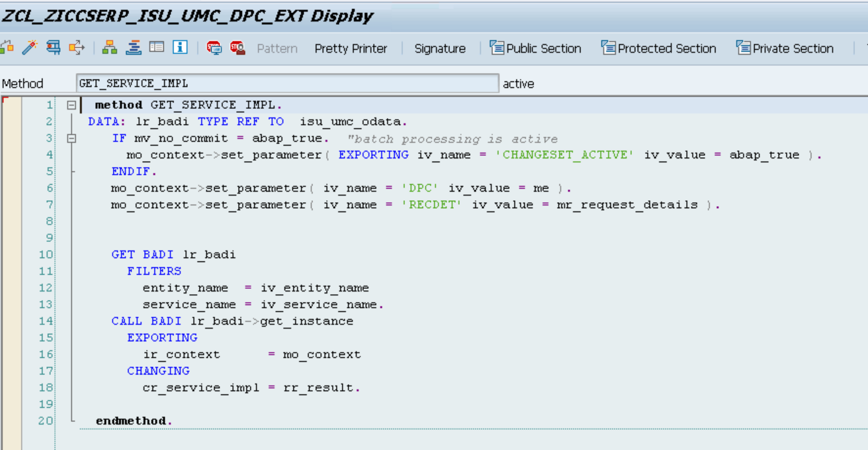Go to the Protected Section
The width and height of the screenshot is (868, 450).
point(659,48)
